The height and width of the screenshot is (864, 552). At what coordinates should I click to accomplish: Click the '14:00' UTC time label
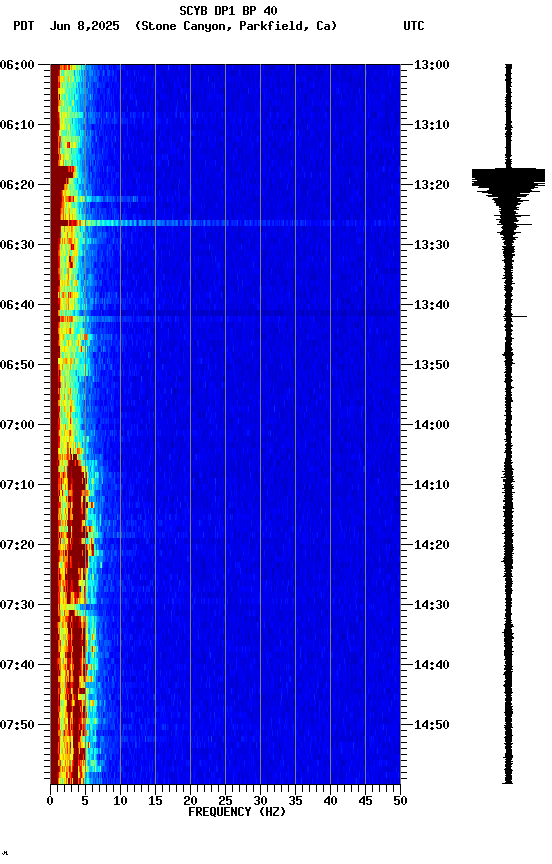pyautogui.click(x=432, y=425)
